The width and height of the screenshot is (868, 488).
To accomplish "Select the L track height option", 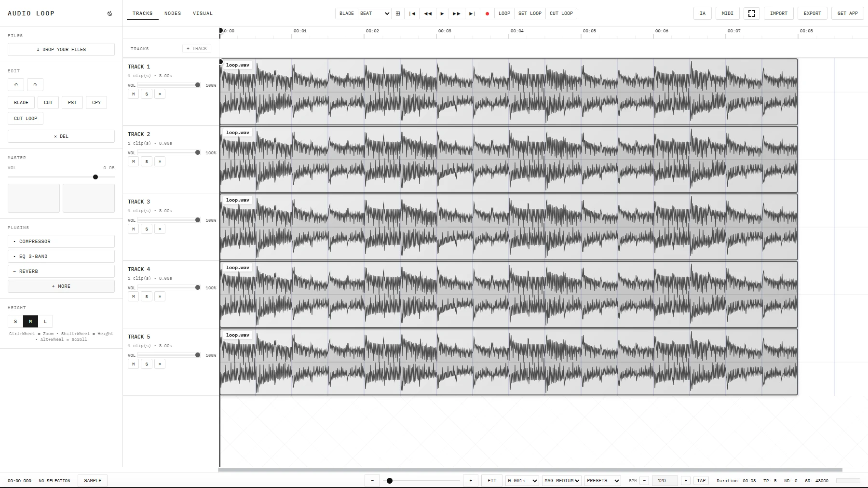I will click(45, 322).
